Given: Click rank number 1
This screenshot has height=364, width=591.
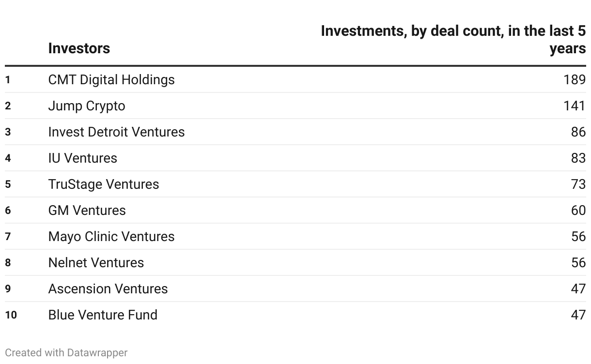Looking at the screenshot, I should pos(8,79).
